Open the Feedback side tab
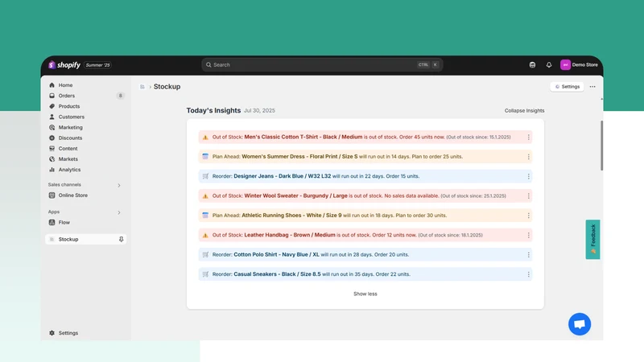Screen dimensions: 644x362 (x=592, y=239)
